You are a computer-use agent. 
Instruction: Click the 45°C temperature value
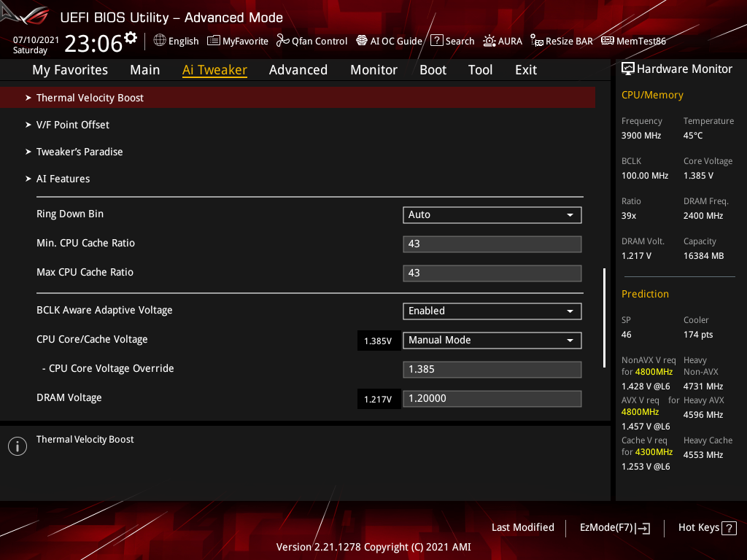[693, 136]
